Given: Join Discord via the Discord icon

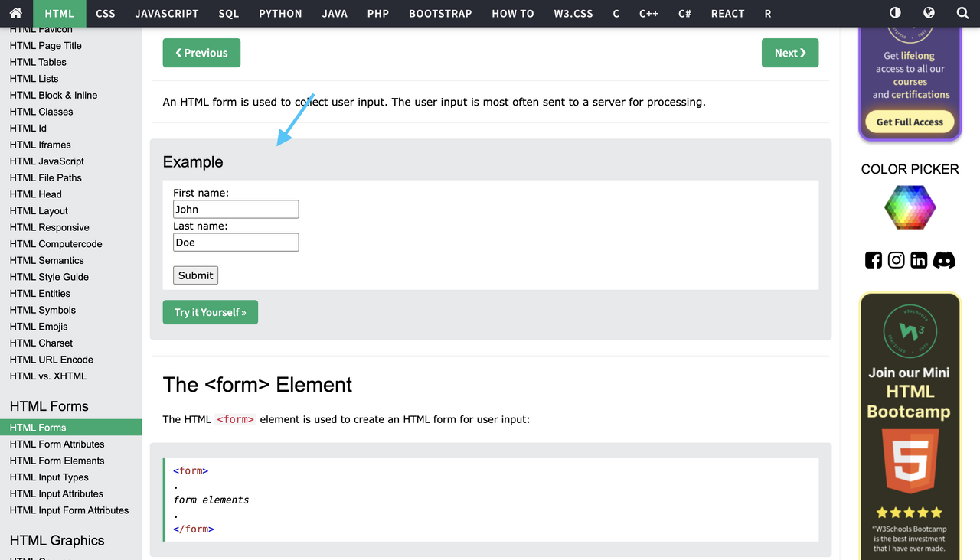Looking at the screenshot, I should (x=944, y=260).
